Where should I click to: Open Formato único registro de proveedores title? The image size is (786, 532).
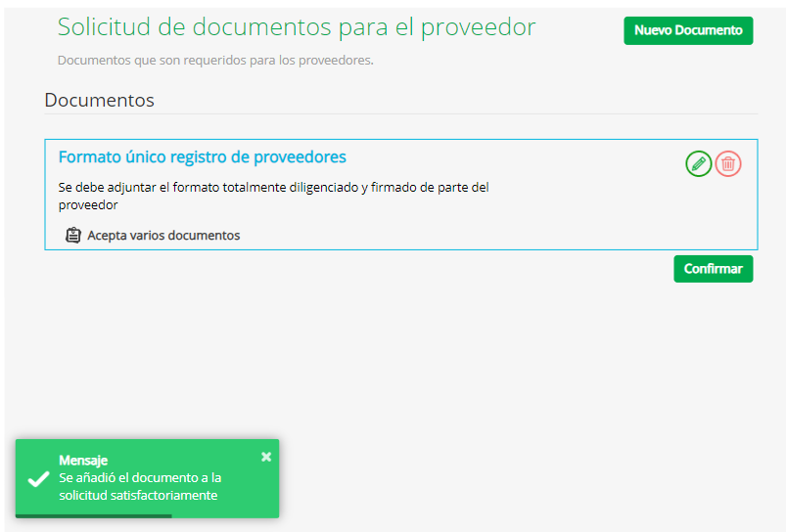(202, 157)
